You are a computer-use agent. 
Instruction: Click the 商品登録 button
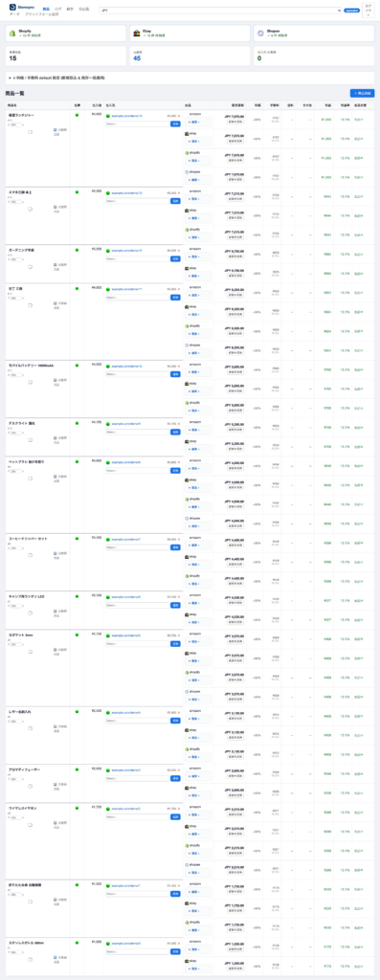click(363, 93)
